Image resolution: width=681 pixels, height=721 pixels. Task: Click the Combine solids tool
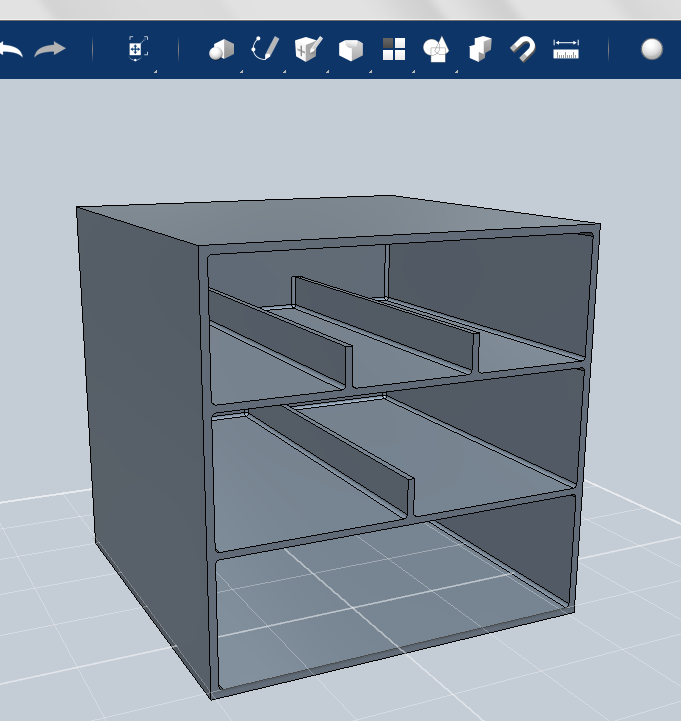(x=480, y=49)
